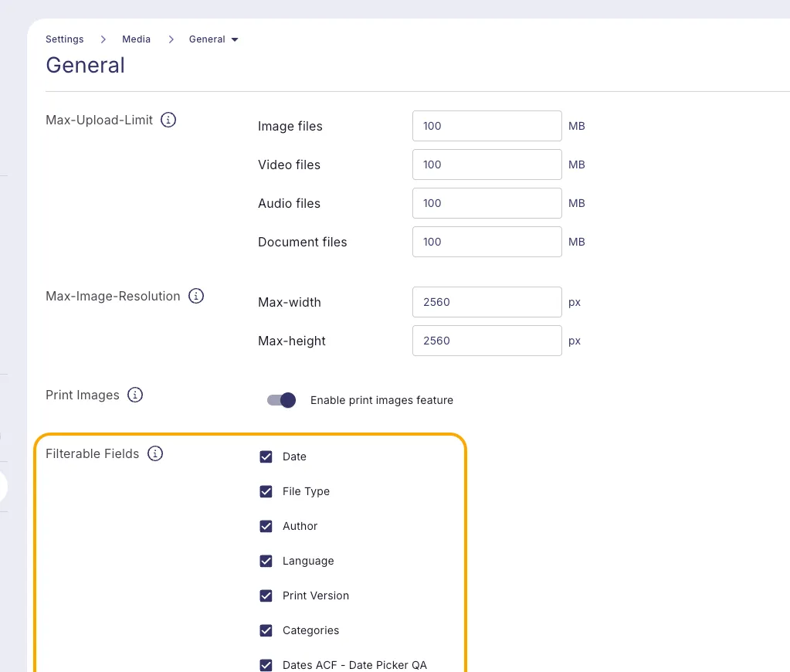The height and width of the screenshot is (672, 790).
Task: Click the General page heading
Action: [85, 65]
